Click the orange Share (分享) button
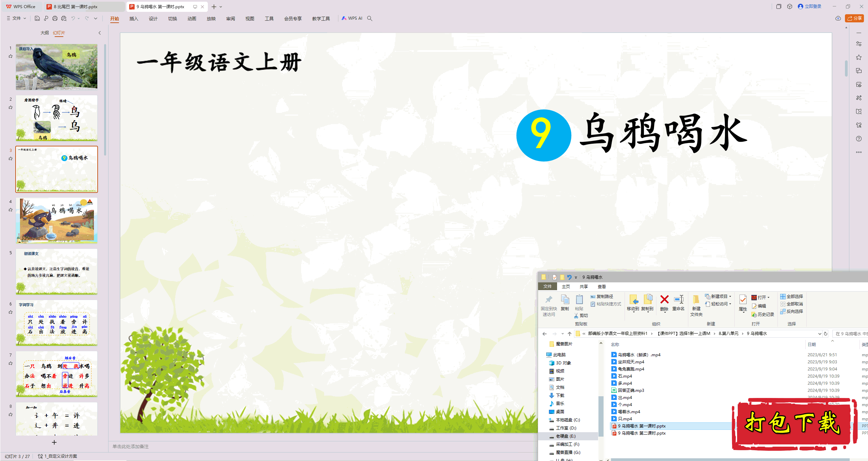 click(x=854, y=18)
